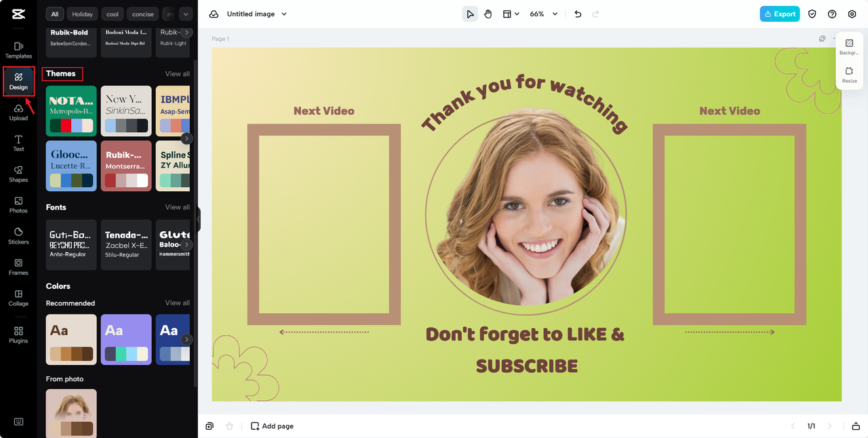Open the shield protection icon
868x438 pixels.
[812, 14]
